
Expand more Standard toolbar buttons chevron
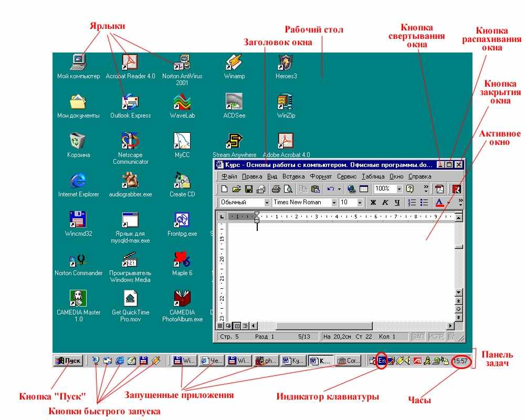pos(426,189)
